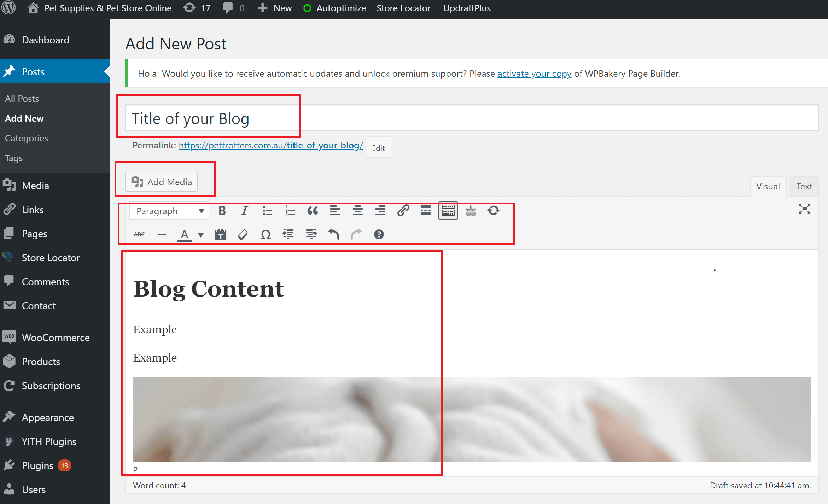Screen dimensions: 828x504
Task: Insert a special character (Omega)
Action: [x=266, y=234]
